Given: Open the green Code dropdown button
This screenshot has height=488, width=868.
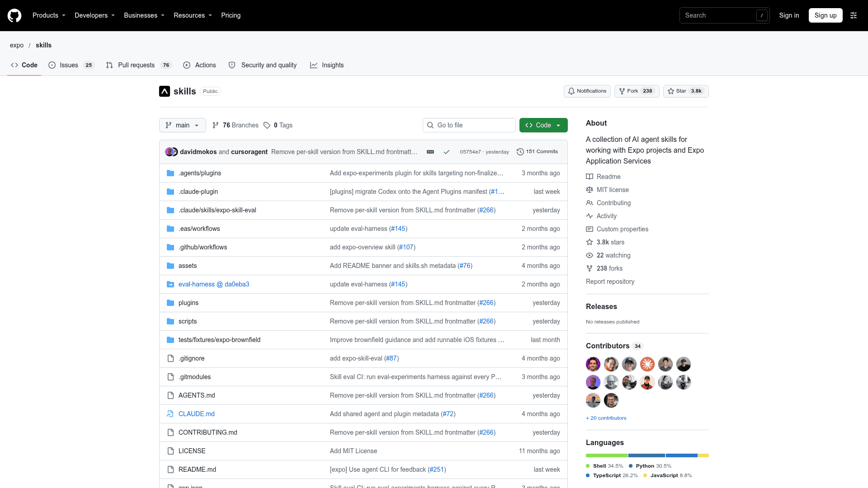Looking at the screenshot, I should coord(543,125).
